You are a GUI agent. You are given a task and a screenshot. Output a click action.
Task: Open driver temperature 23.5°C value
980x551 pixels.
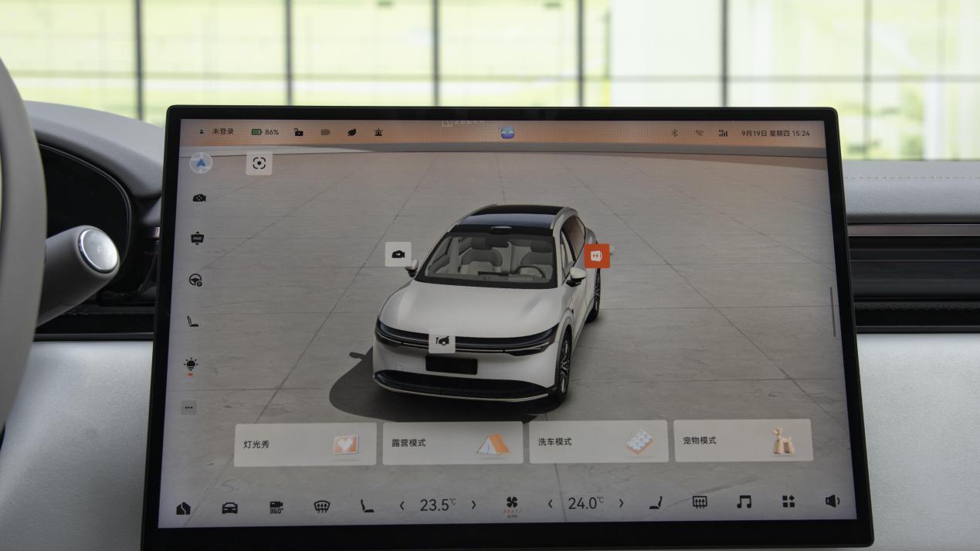pos(437,505)
